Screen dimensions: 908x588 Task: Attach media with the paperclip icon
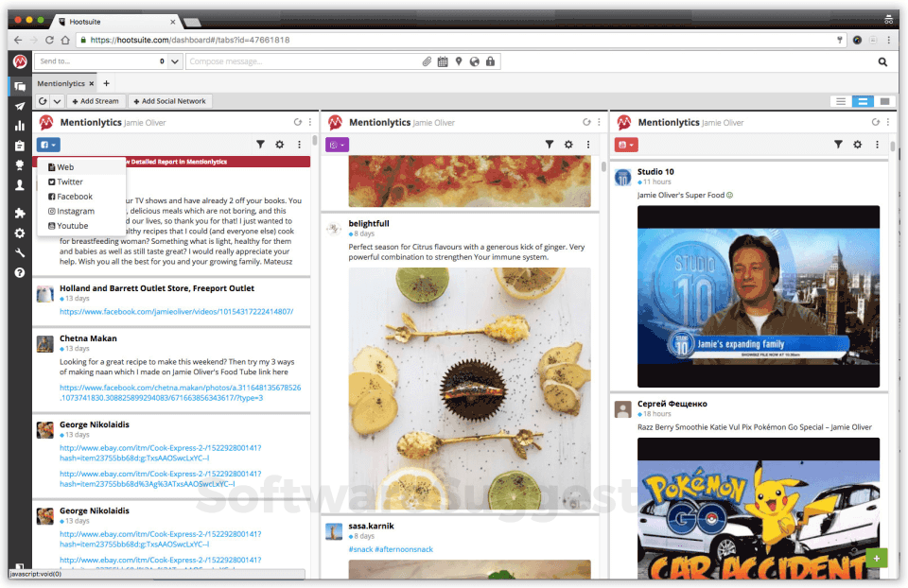427,61
